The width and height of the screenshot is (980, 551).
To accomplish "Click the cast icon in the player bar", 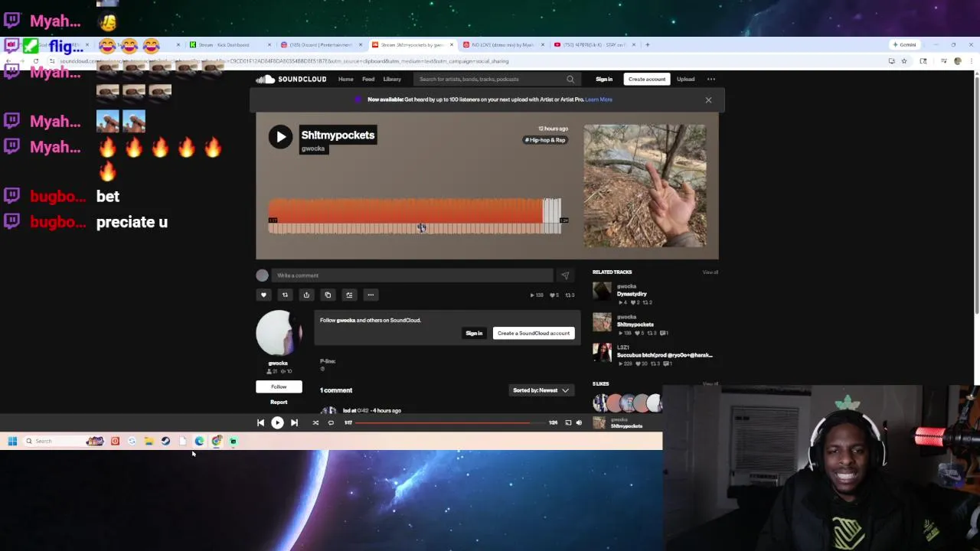I will point(568,422).
